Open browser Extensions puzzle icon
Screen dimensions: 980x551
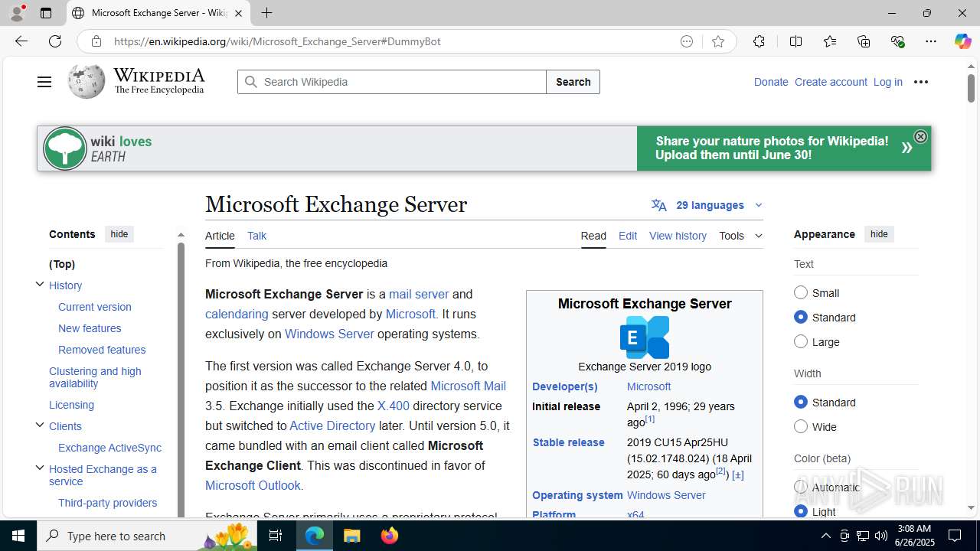759,41
